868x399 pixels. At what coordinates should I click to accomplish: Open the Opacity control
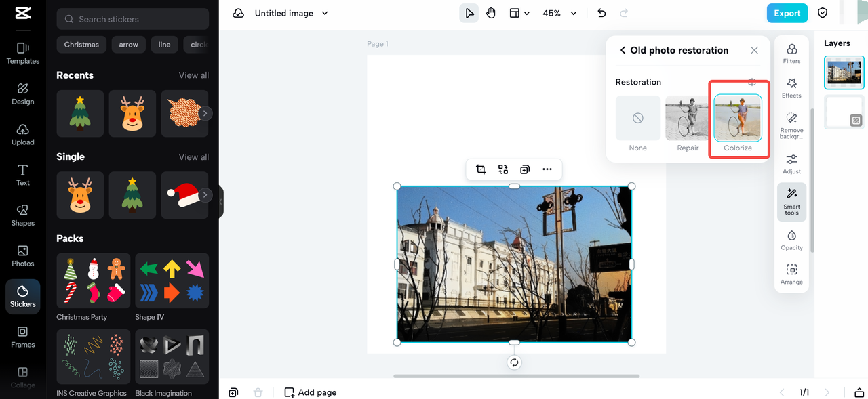pyautogui.click(x=791, y=240)
